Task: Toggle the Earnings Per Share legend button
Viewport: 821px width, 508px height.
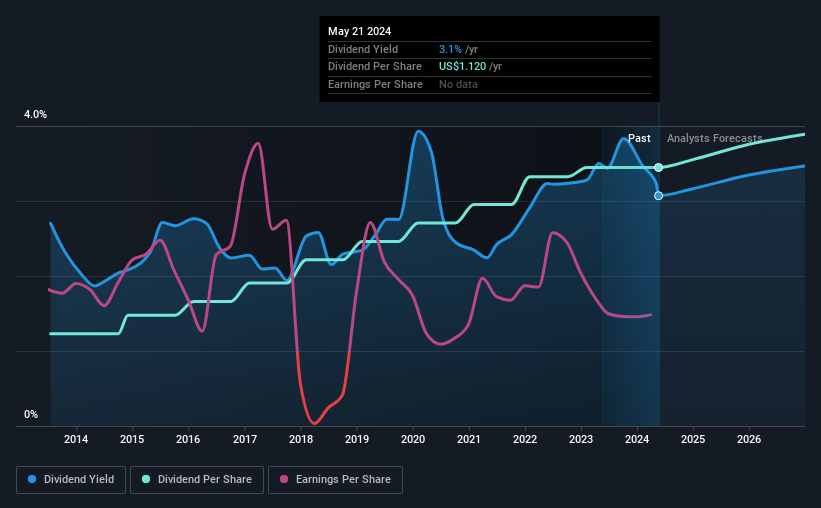Action: (x=335, y=480)
